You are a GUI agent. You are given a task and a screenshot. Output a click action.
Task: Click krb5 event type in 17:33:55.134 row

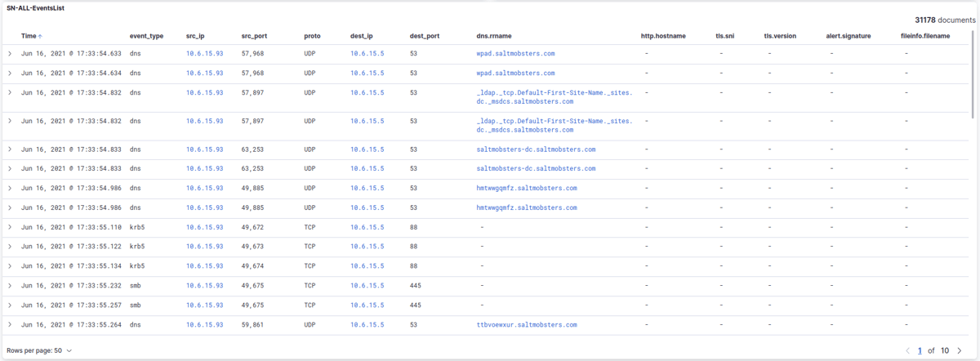[137, 265]
